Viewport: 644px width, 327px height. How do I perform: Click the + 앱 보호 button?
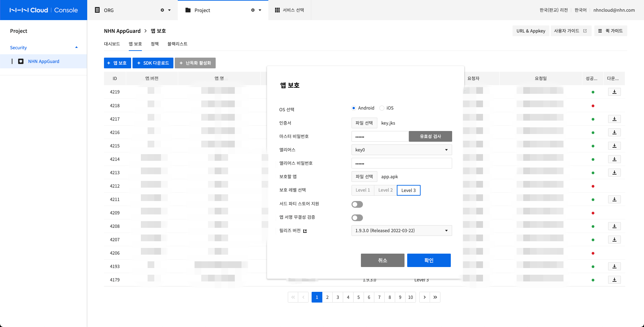[x=117, y=63]
